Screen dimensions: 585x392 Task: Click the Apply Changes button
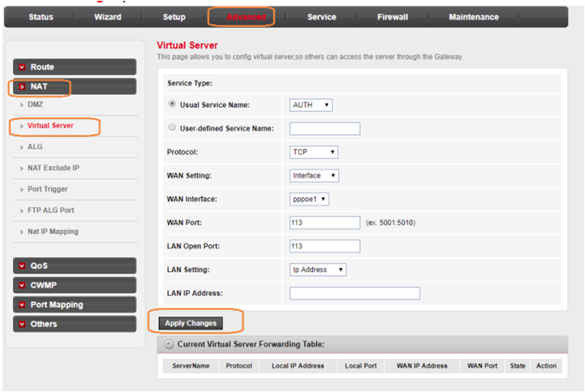click(x=191, y=323)
